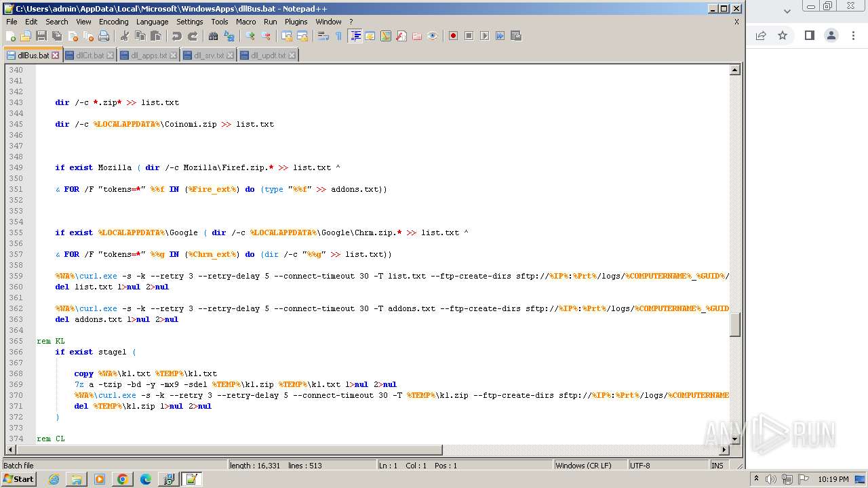Screen dimensions: 868x488
Task: Click the Open file toolbar icon
Action: point(26,36)
